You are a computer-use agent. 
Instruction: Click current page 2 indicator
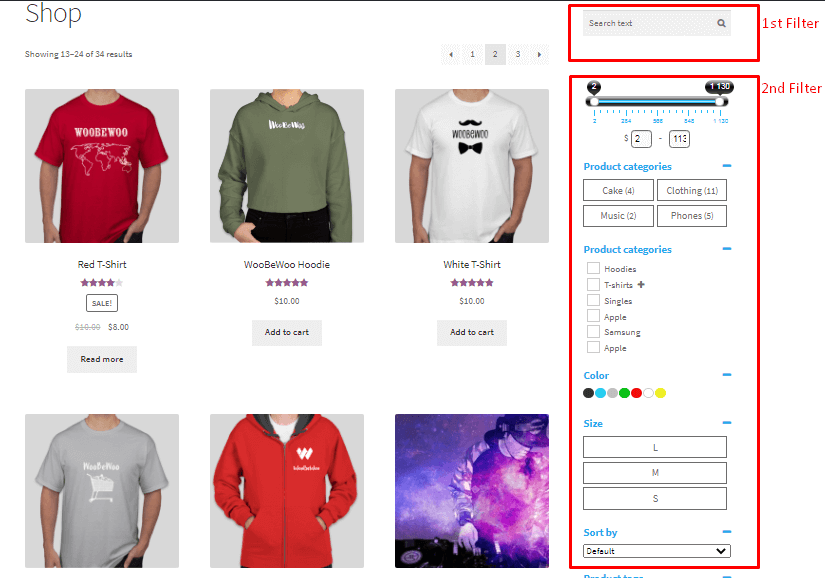495,54
